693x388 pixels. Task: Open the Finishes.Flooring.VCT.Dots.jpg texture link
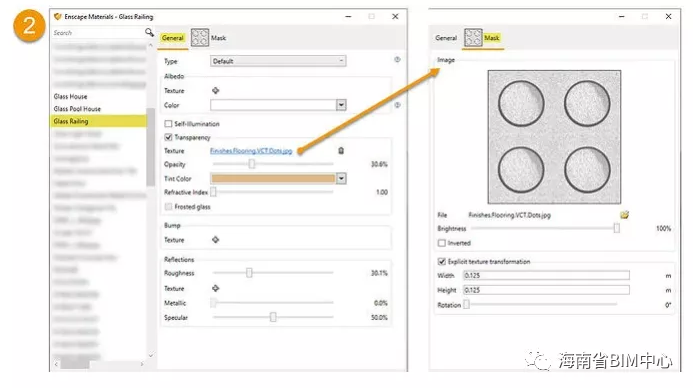251,151
